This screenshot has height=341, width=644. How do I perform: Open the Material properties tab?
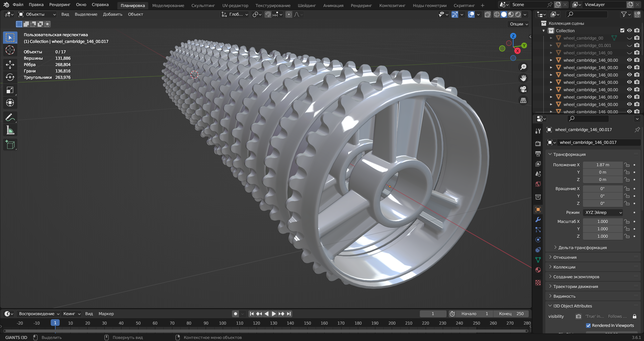click(538, 270)
